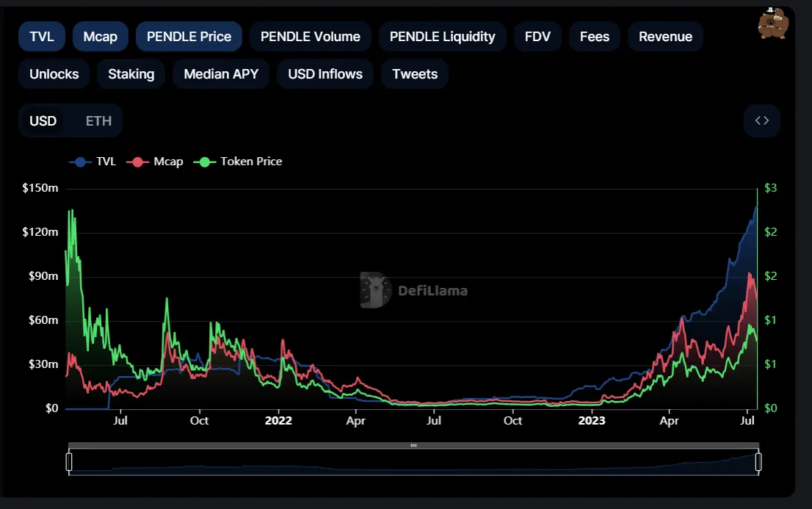812x509 pixels.
Task: Enable the Fees metric
Action: (x=595, y=37)
